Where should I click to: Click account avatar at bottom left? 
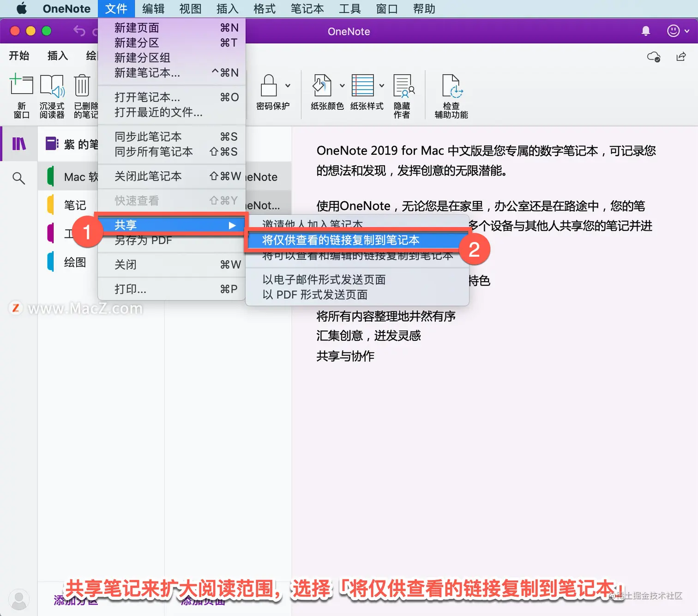pyautogui.click(x=19, y=599)
